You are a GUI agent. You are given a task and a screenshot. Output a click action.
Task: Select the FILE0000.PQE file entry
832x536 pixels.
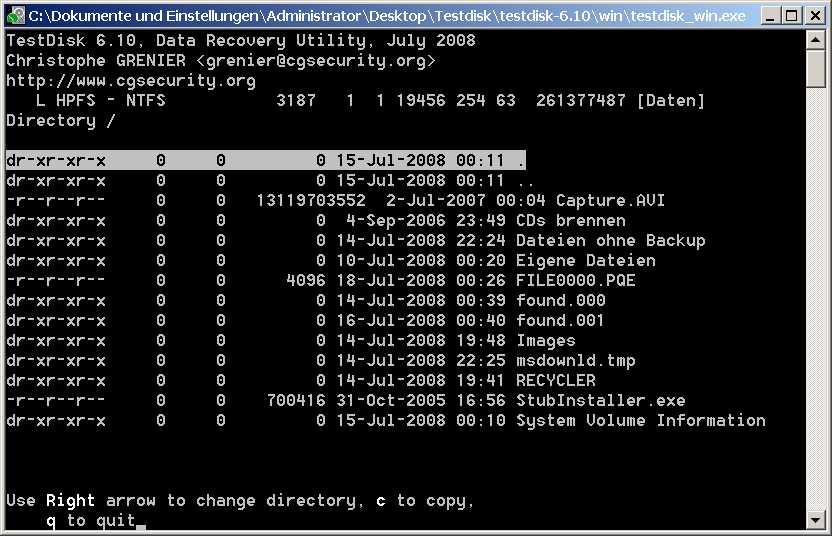320,281
